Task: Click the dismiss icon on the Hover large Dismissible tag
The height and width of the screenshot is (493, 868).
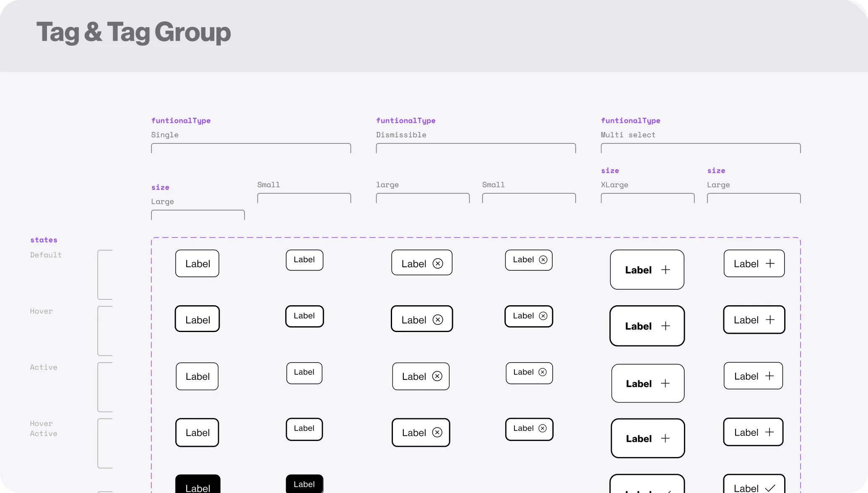Action: pyautogui.click(x=438, y=320)
